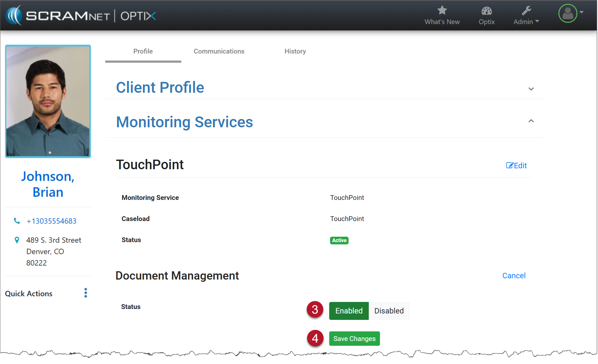Screen dimensions: 598x364
Task: Click Brian Johnson's profile photo
Action: tap(48, 101)
